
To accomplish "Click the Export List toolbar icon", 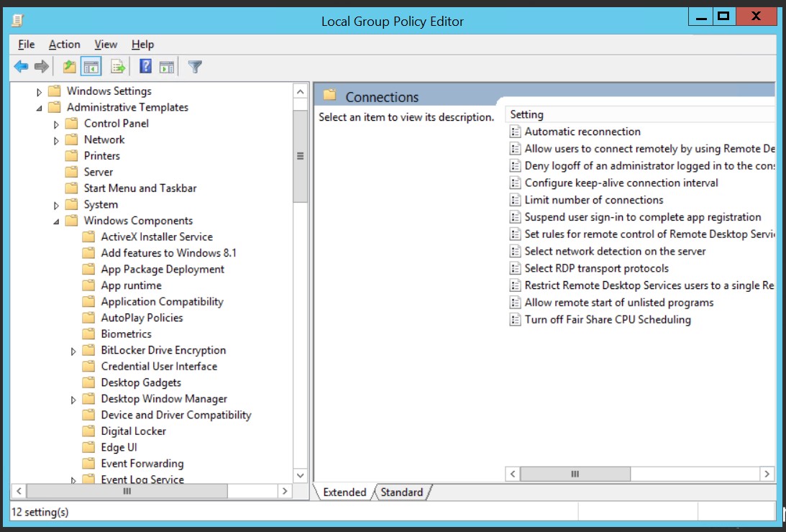I will pyautogui.click(x=118, y=67).
